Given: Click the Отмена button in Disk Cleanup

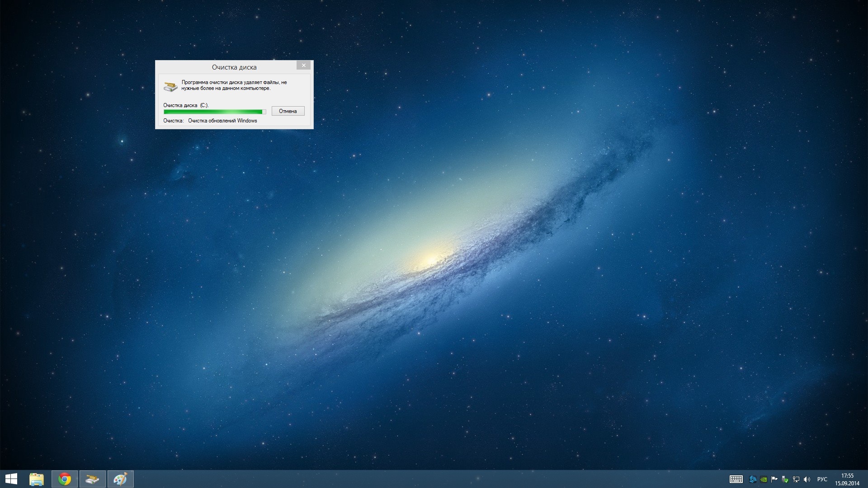Looking at the screenshot, I should [x=288, y=111].
